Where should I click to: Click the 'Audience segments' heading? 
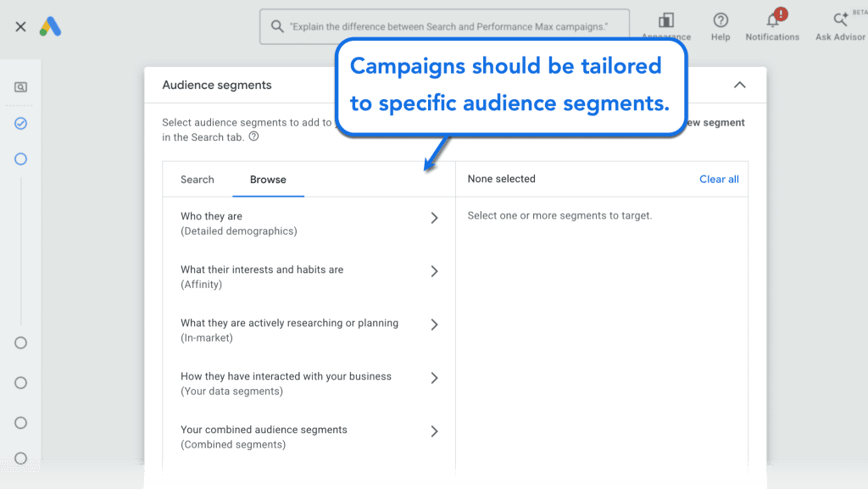tap(217, 86)
